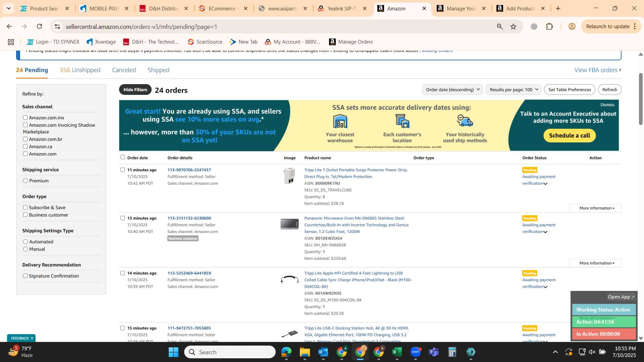The height and width of the screenshot is (362, 644).
Task: Check the Amazon.com.br sales channel filter
Action: (25, 139)
